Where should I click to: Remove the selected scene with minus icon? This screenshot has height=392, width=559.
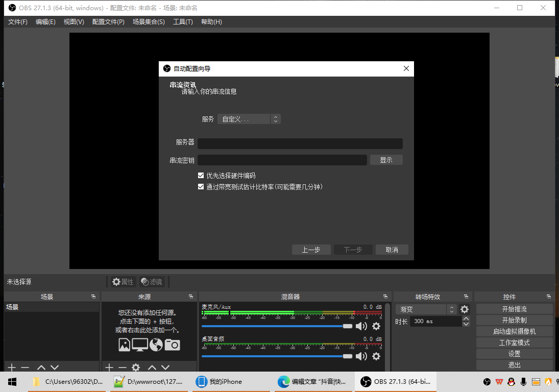pyautogui.click(x=25, y=367)
